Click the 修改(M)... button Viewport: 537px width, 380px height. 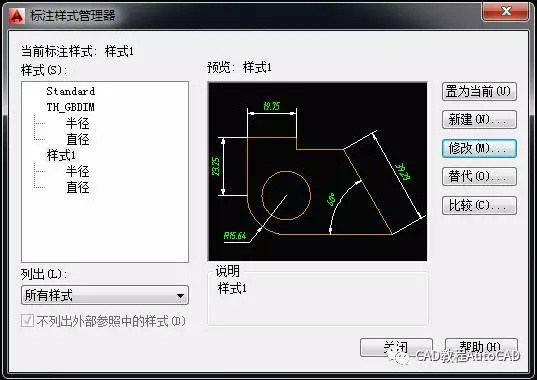pyautogui.click(x=479, y=148)
